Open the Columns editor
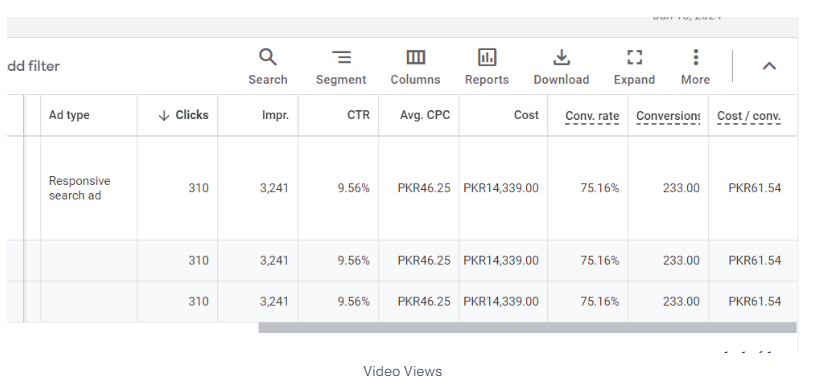 point(415,67)
